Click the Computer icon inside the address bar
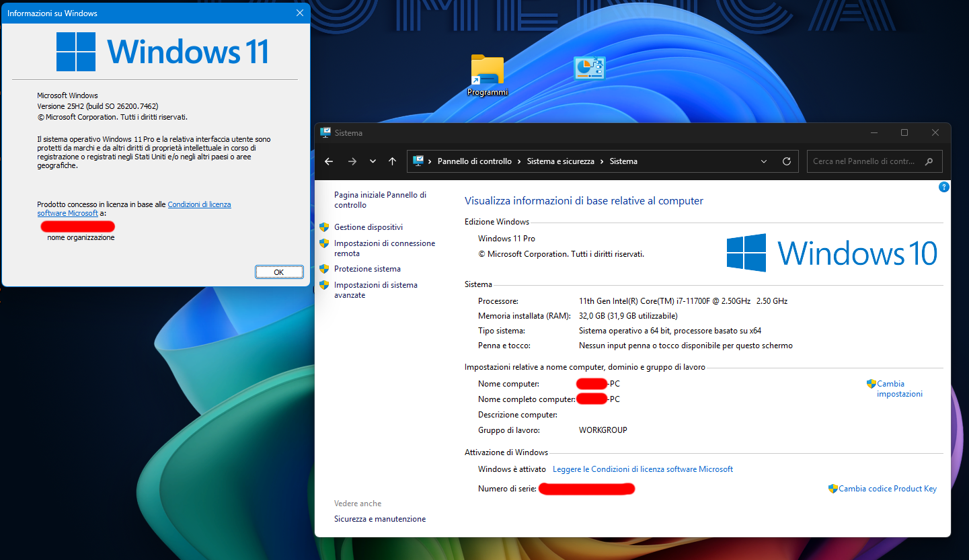Viewport: 969px width, 560px height. [x=419, y=161]
